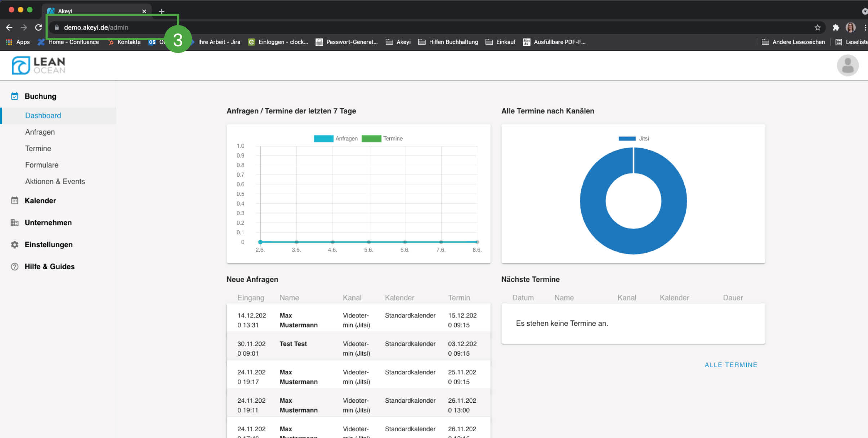Open Einstellungen via the gear icon
The height and width of the screenshot is (438, 868).
14,245
